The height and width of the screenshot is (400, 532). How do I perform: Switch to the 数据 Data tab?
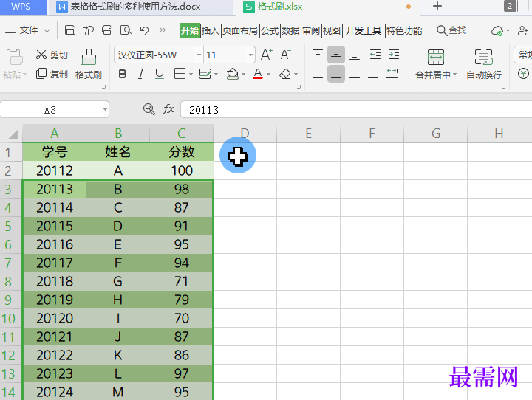tap(290, 30)
